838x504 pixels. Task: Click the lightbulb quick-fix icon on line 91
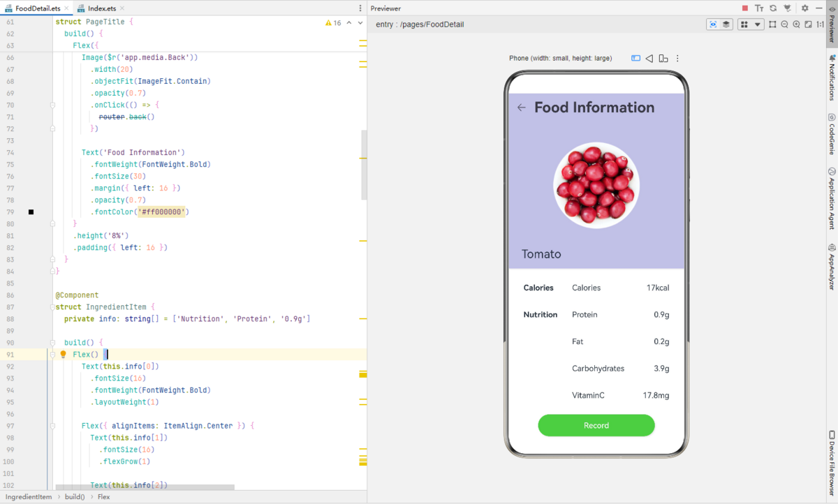coord(63,355)
